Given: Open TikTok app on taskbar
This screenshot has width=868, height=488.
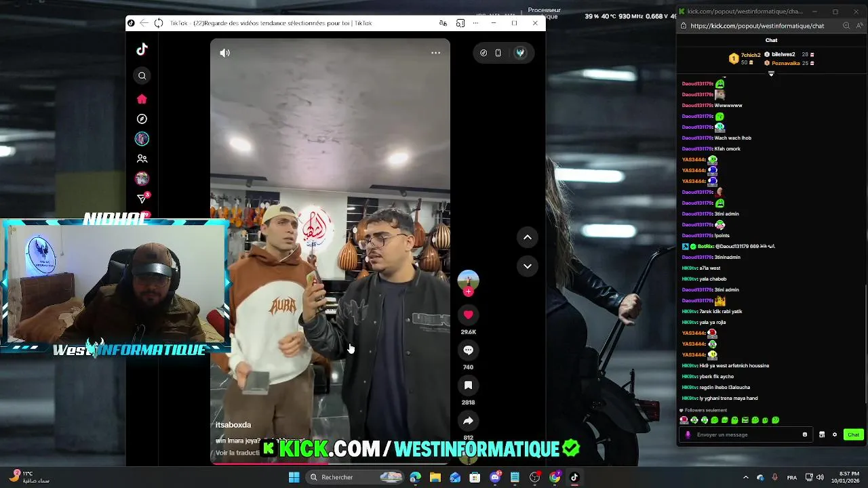Looking at the screenshot, I should (x=574, y=477).
